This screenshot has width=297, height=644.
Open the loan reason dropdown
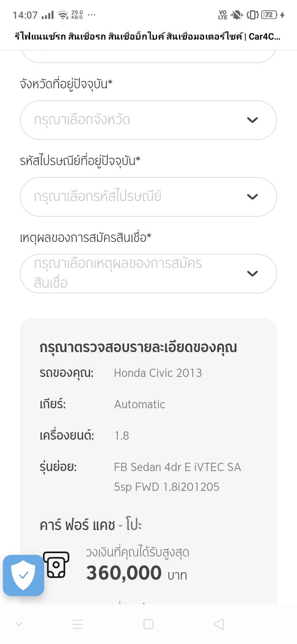[x=132, y=273]
